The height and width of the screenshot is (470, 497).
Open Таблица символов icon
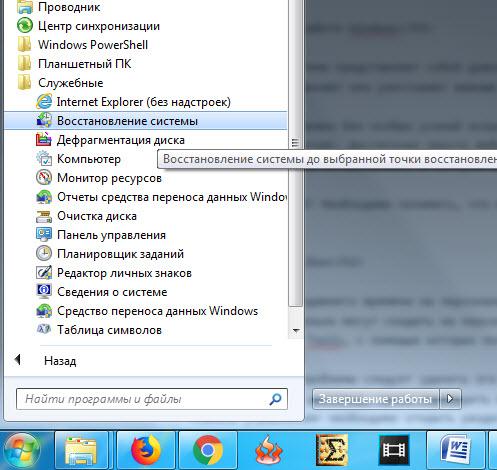point(44,330)
